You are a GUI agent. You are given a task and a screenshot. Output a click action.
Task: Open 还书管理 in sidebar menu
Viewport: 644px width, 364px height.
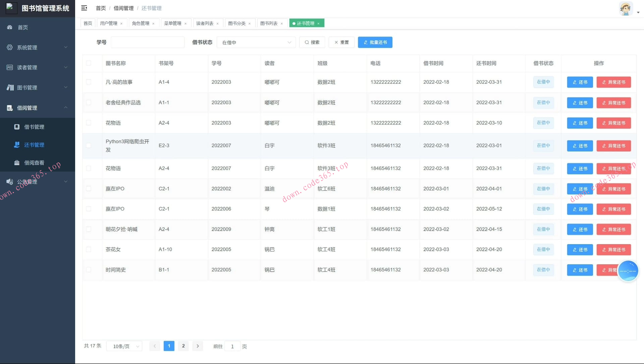pos(34,145)
